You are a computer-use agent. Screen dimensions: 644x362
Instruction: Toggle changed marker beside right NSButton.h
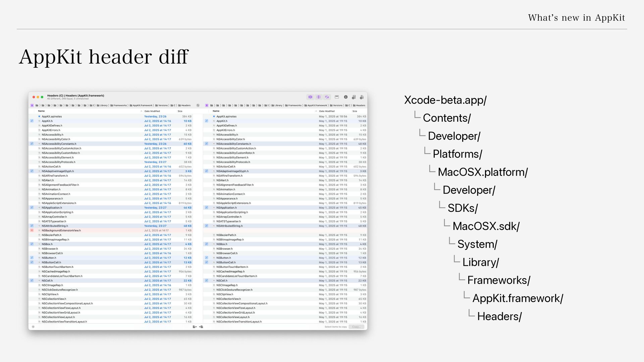[x=207, y=258]
